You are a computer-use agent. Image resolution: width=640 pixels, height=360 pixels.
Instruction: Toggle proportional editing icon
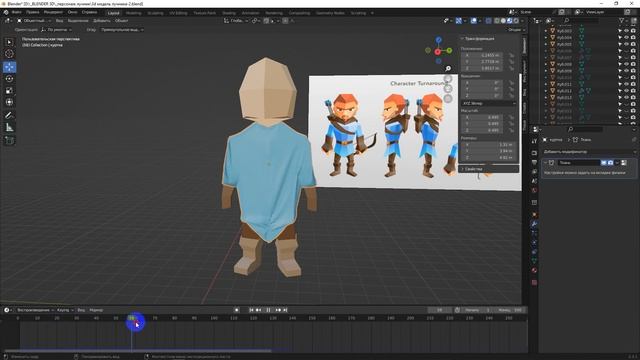pos(285,20)
